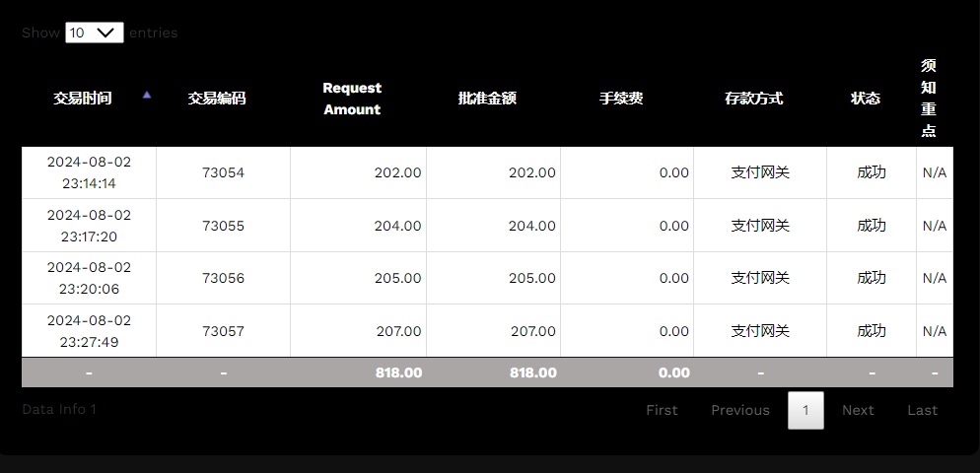This screenshot has width=980, height=473.
Task: Select the 存款方式 column header
Action: tap(754, 99)
